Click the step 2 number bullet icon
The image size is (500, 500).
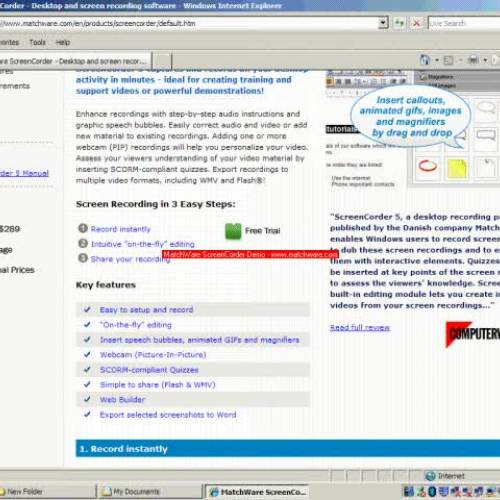click(83, 243)
